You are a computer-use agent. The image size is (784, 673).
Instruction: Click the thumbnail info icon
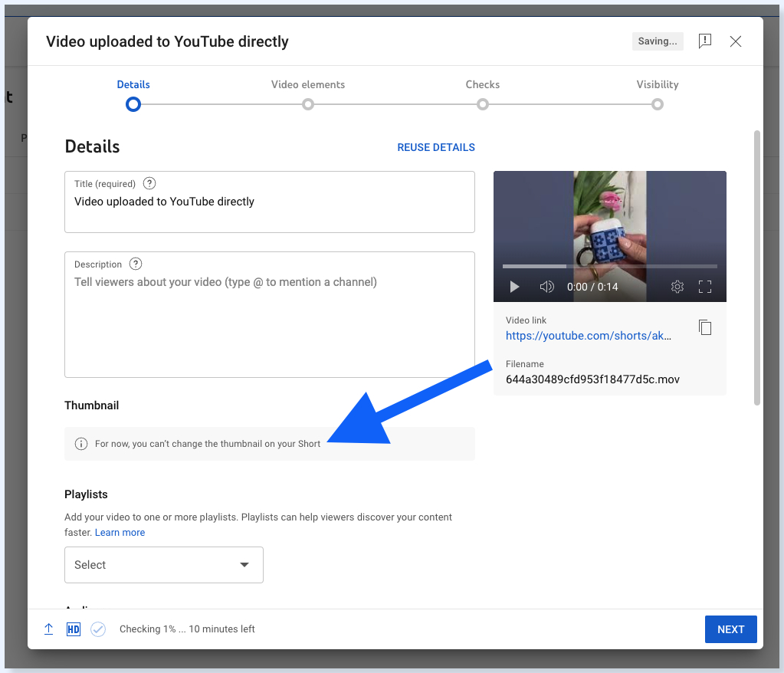point(81,444)
